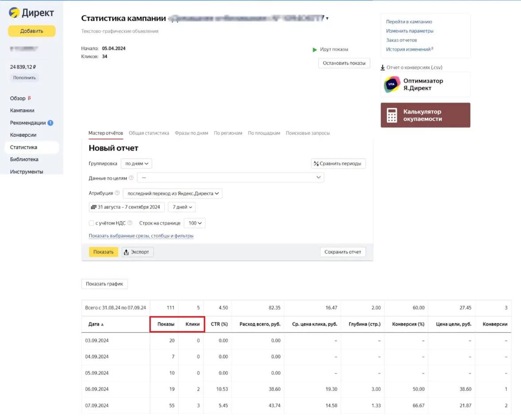
Task: Click the Остановить показы button
Action: coord(344,63)
